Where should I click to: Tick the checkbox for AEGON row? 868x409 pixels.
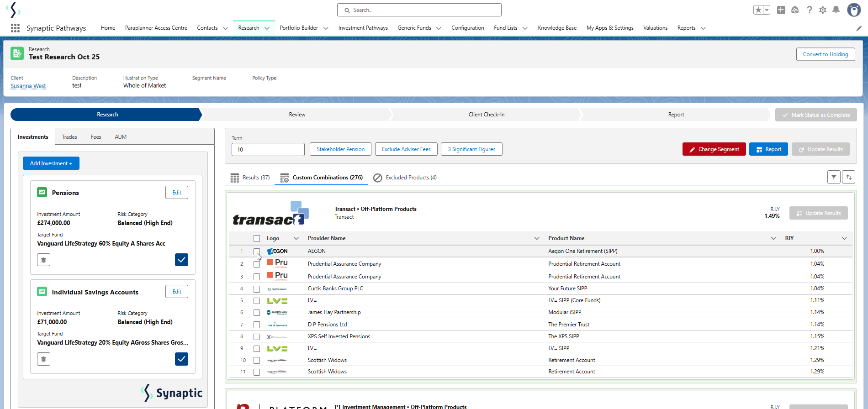tap(257, 252)
